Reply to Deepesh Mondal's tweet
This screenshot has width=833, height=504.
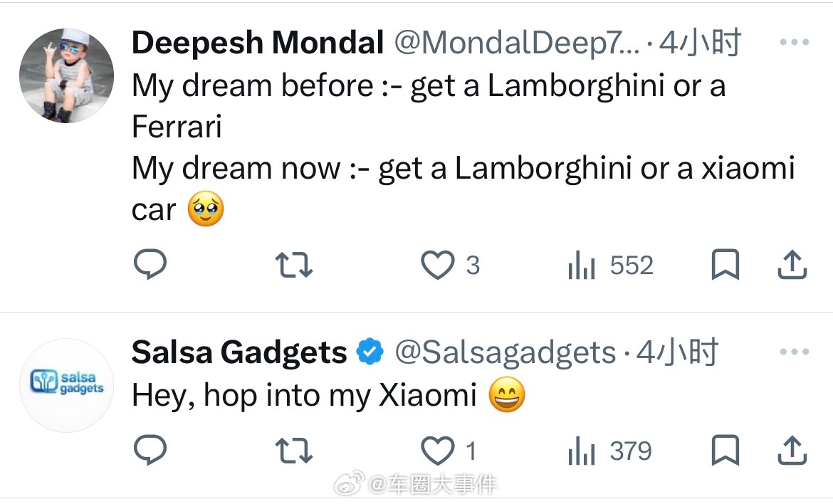tap(150, 266)
